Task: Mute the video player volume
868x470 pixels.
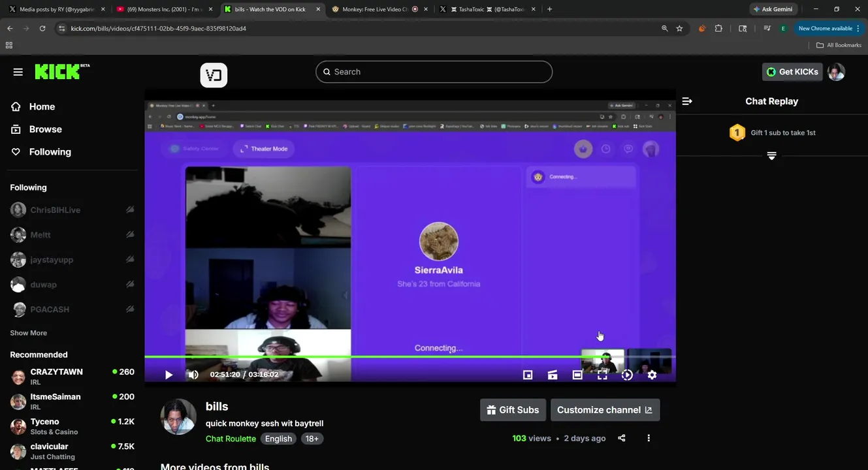Action: pos(193,375)
